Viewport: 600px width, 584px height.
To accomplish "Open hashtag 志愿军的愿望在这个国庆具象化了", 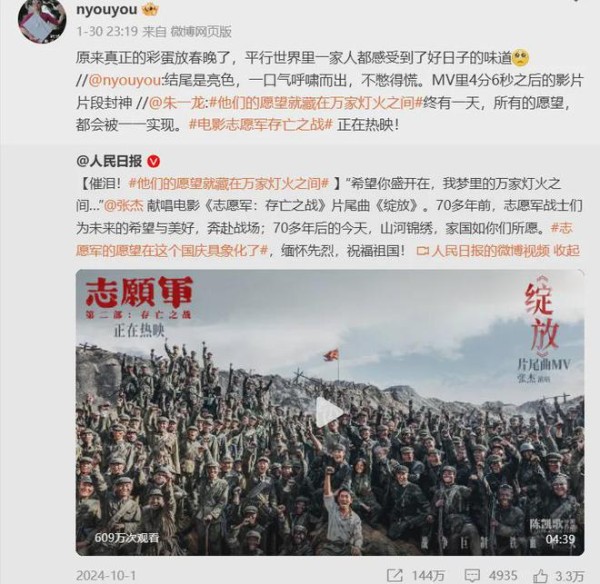I will (324, 240).
